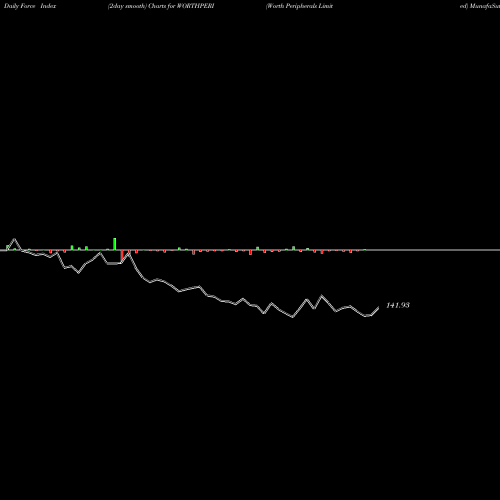Screen dimensions: 500x500
Task: Click the 141.93 value label
Action: pos(398,305)
